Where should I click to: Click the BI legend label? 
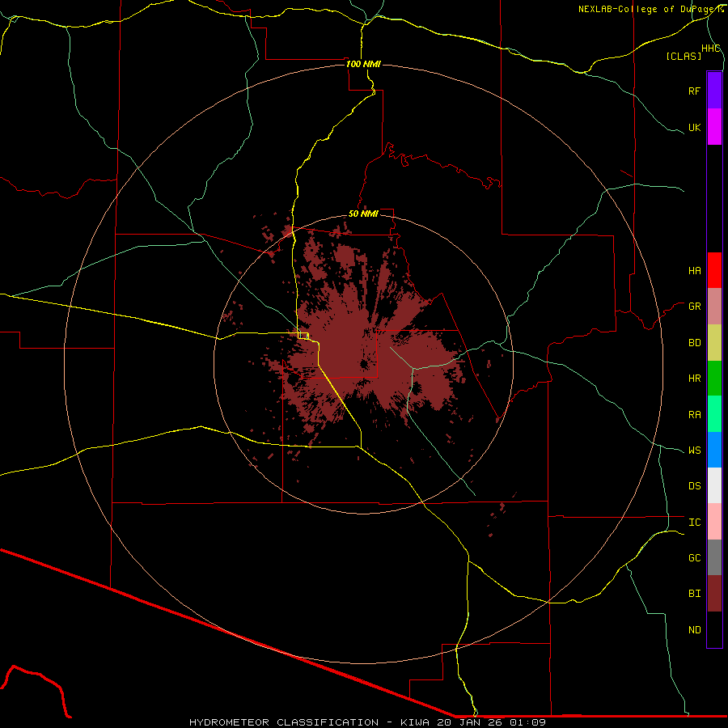tap(694, 594)
